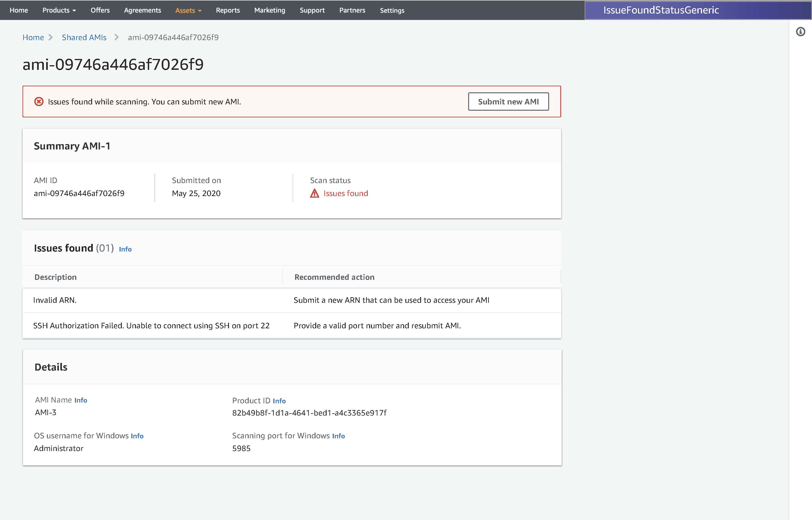Screen dimensions: 812x520
Task: Click the Recommended action column header
Action: tap(334, 277)
